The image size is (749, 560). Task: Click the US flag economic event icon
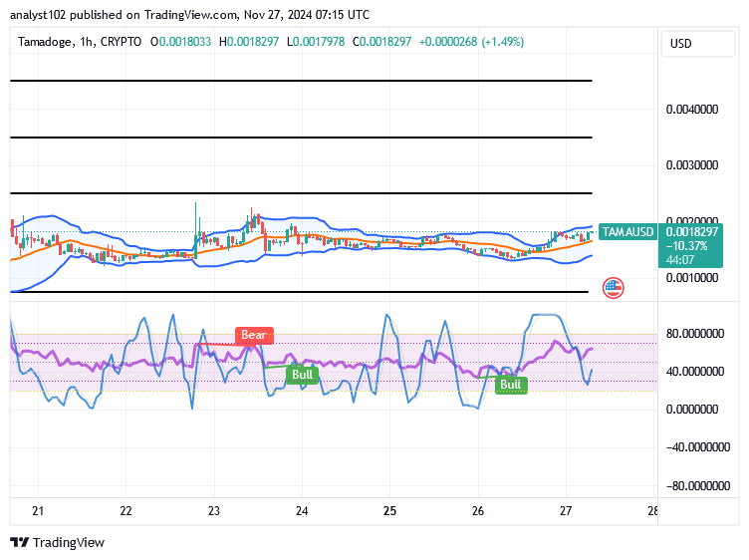(x=613, y=288)
